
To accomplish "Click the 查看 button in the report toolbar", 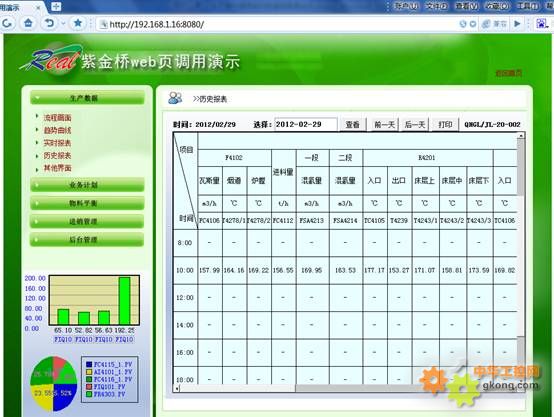I will 352,124.
